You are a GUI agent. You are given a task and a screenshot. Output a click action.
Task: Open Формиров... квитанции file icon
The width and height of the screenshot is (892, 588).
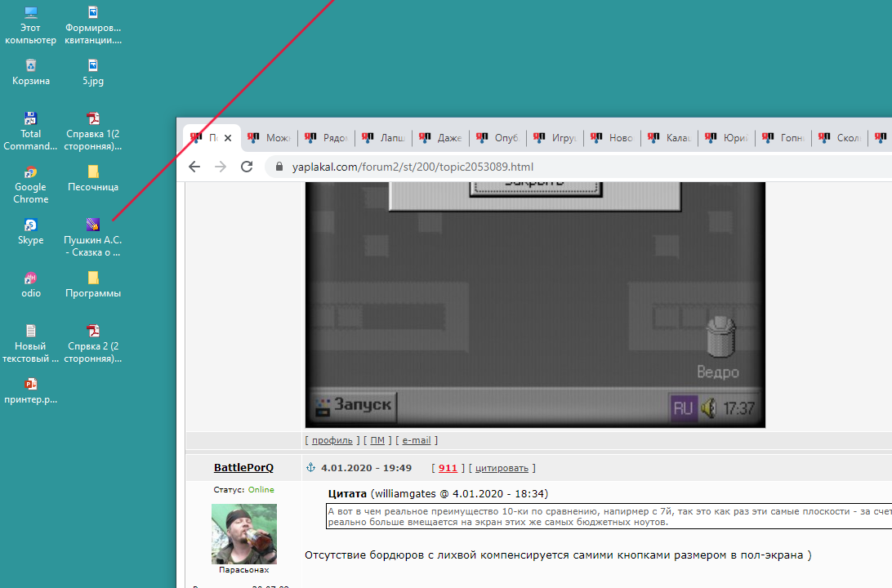pos(93,25)
